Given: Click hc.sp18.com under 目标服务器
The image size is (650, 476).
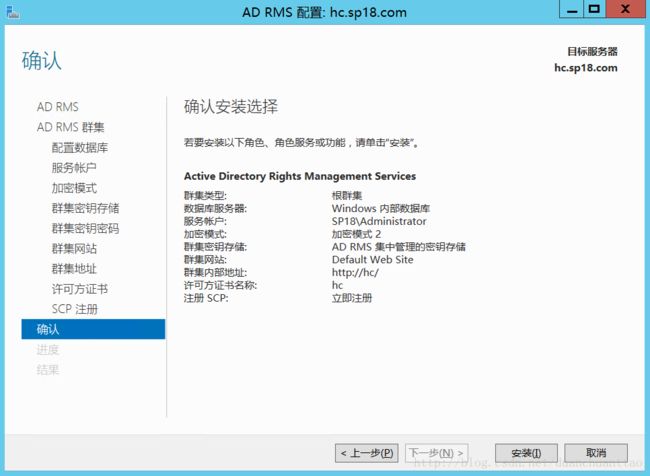Looking at the screenshot, I should [x=586, y=68].
